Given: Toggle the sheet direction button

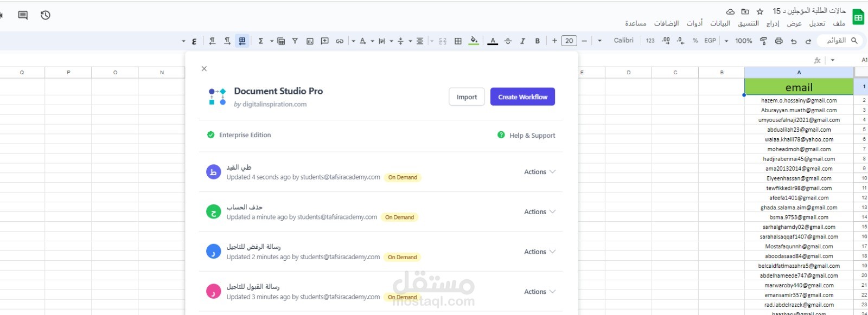Looking at the screenshot, I should [242, 41].
